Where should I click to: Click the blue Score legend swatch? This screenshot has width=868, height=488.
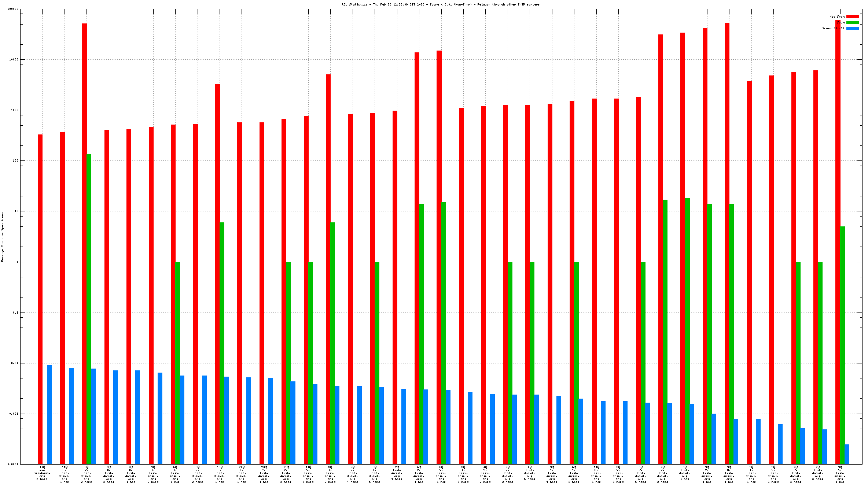click(x=852, y=28)
